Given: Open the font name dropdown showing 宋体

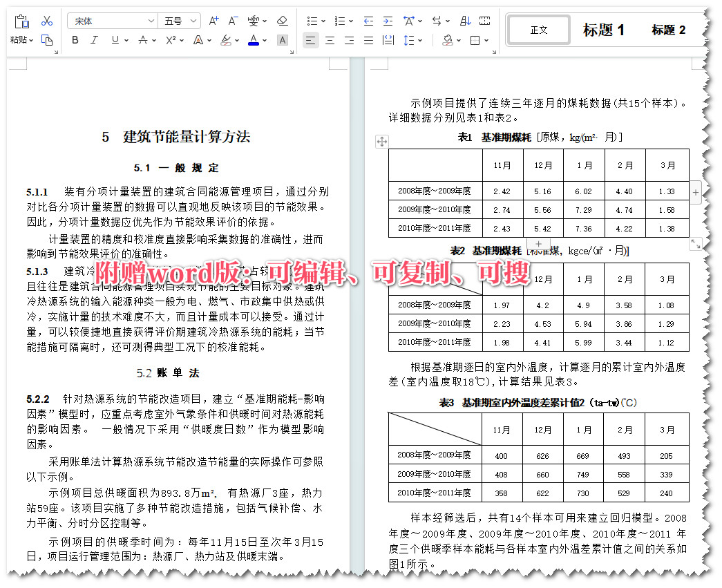Looking at the screenshot, I should [x=111, y=21].
